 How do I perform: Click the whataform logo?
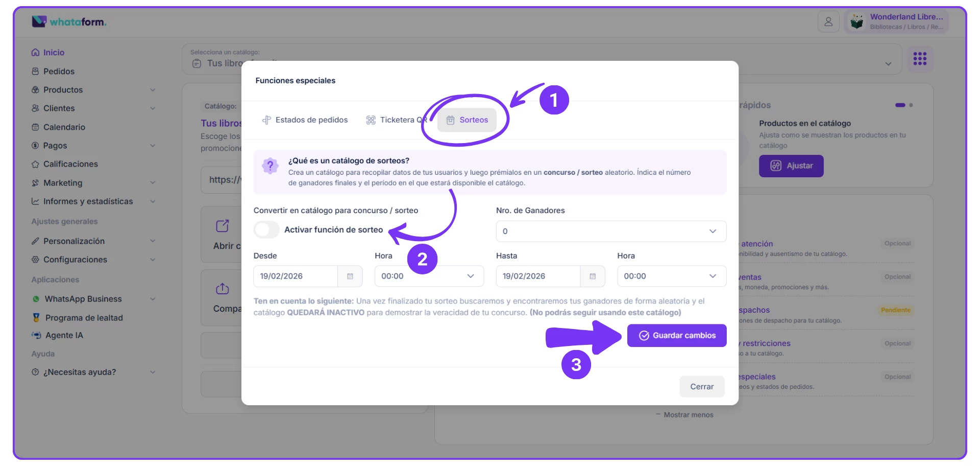69,22
